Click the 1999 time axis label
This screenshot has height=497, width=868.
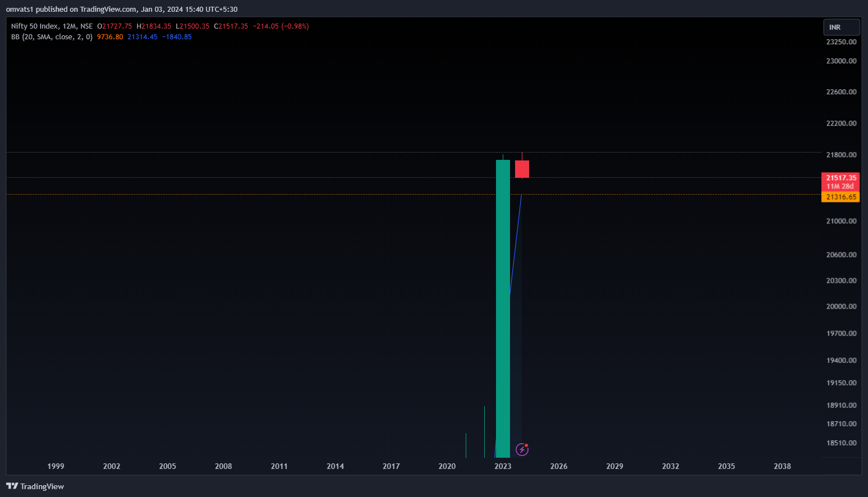(56, 466)
